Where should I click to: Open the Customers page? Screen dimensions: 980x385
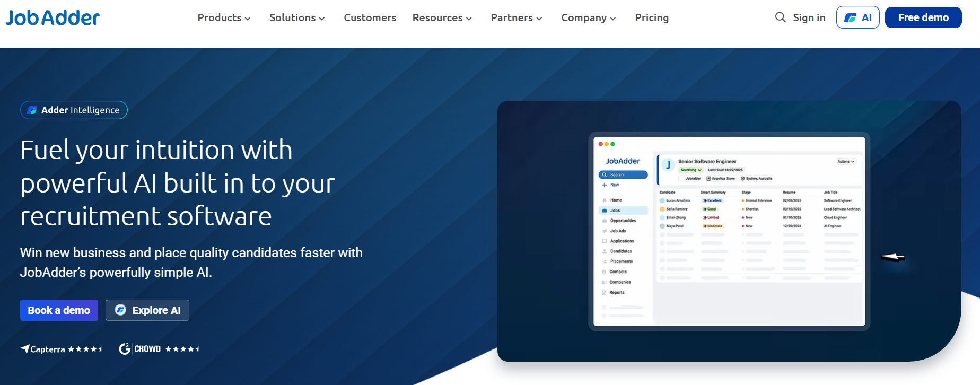(x=370, y=17)
